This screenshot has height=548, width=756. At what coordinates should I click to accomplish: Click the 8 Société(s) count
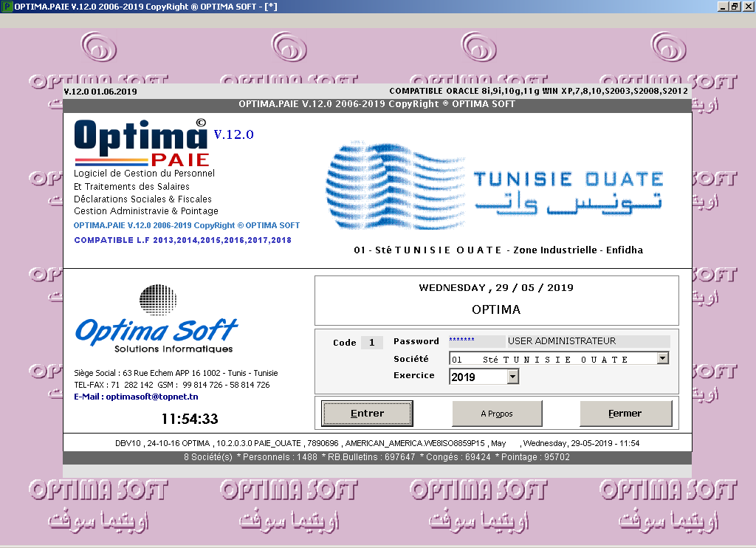click(x=207, y=457)
